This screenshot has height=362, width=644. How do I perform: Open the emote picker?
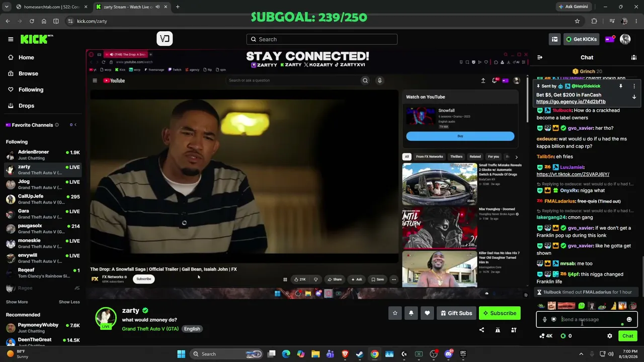point(629,319)
